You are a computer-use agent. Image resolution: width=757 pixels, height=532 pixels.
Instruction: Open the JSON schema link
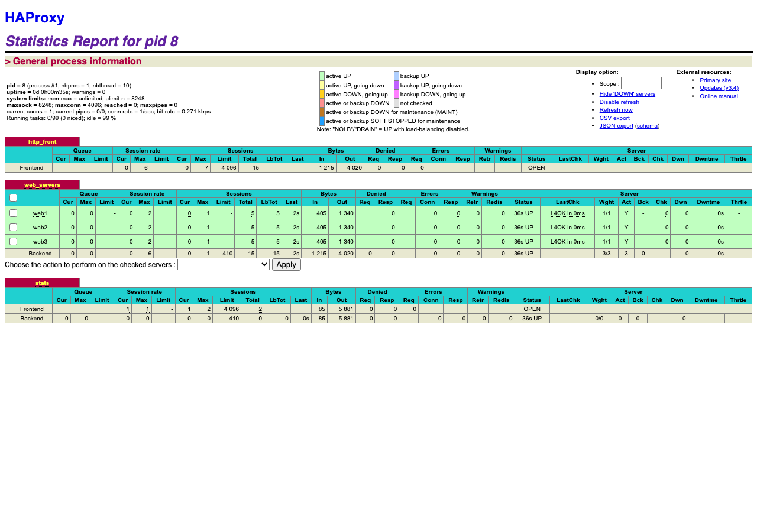click(x=647, y=126)
